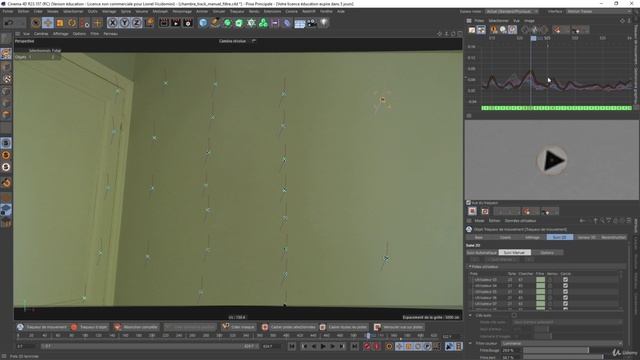Click the undo arrow icon
The height and width of the screenshot is (360, 640).
pyautogui.click(x=9, y=23)
